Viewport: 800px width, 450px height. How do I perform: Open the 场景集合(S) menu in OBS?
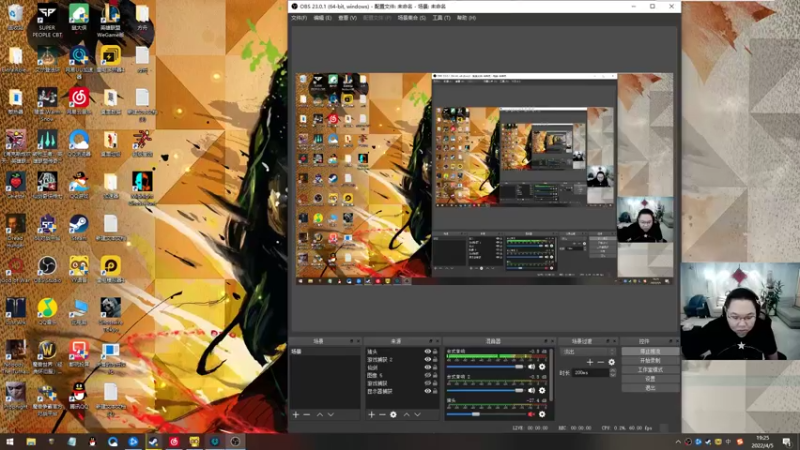[x=412, y=18]
